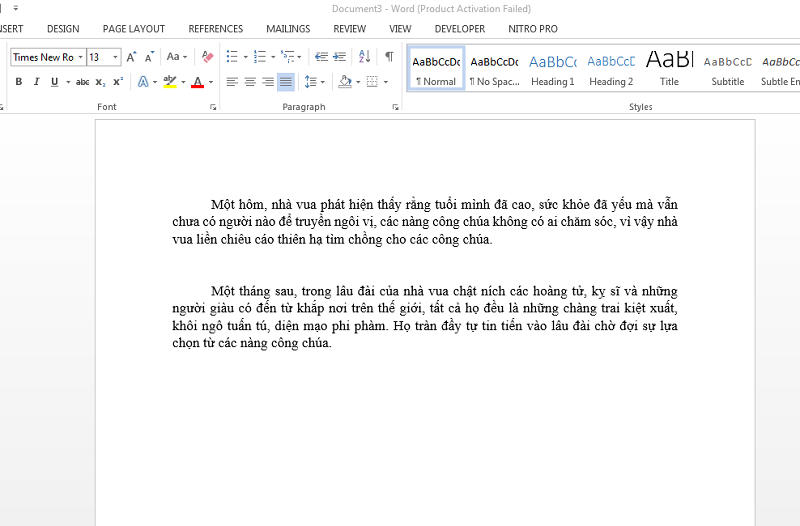Start a bulleted list
This screenshot has height=526, width=800.
(232, 57)
